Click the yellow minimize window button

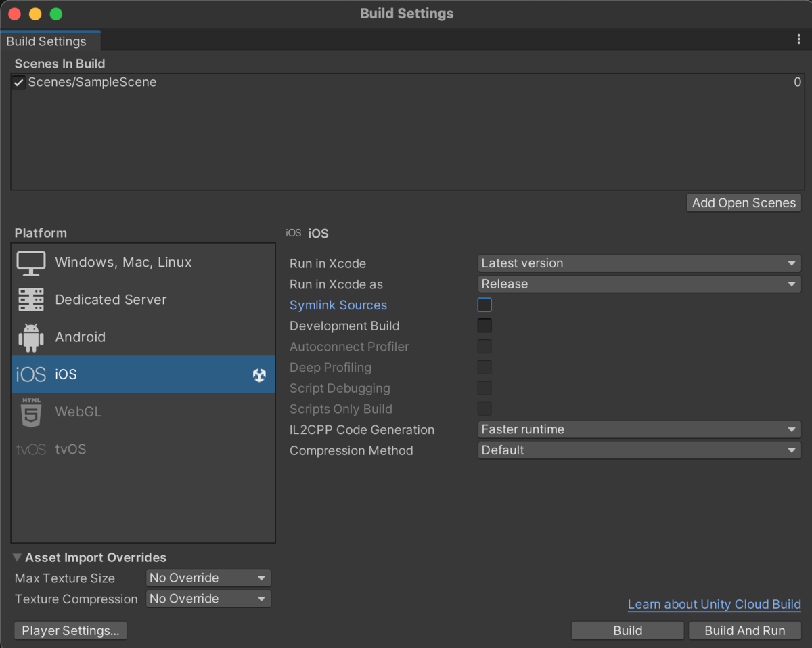pos(35,14)
